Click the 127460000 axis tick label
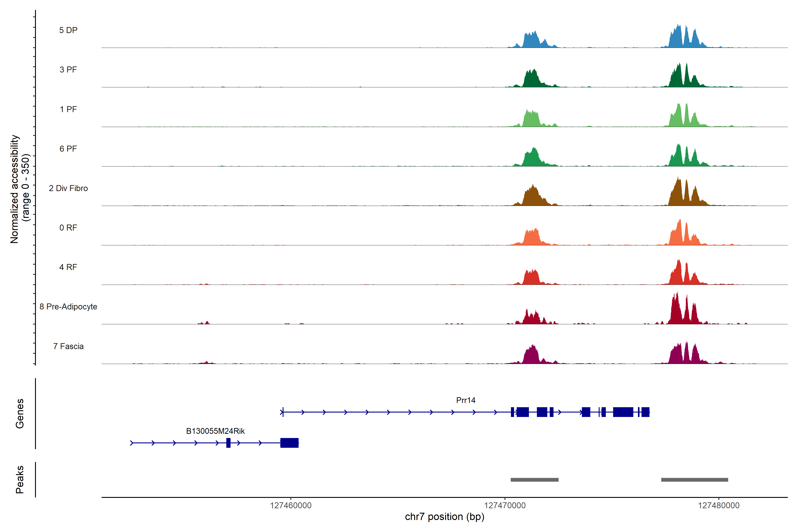 click(x=291, y=506)
